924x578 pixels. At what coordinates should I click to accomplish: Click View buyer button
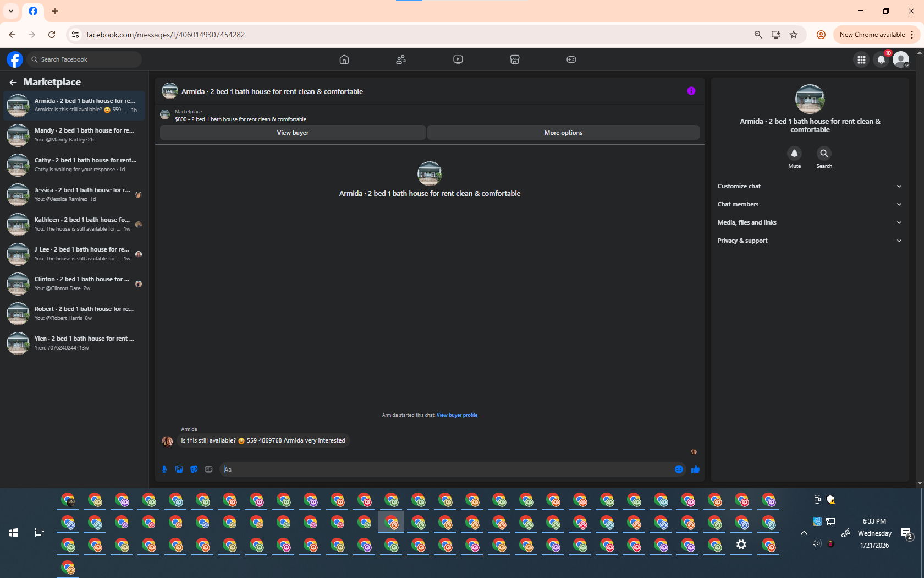coord(293,133)
